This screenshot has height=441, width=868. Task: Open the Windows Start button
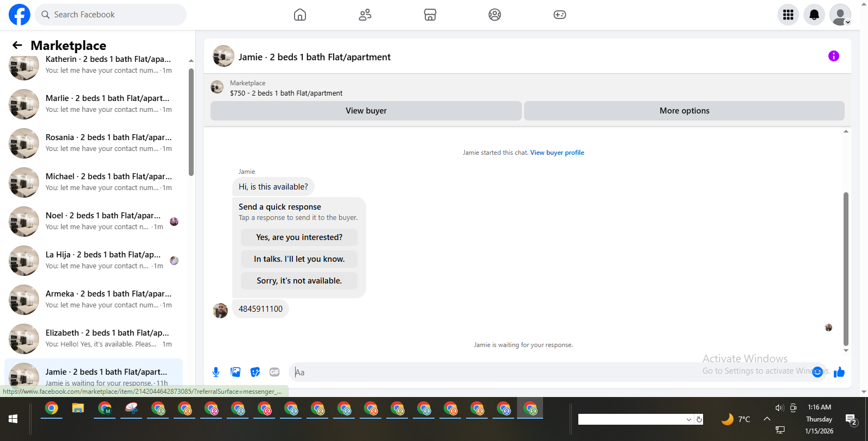pos(13,419)
